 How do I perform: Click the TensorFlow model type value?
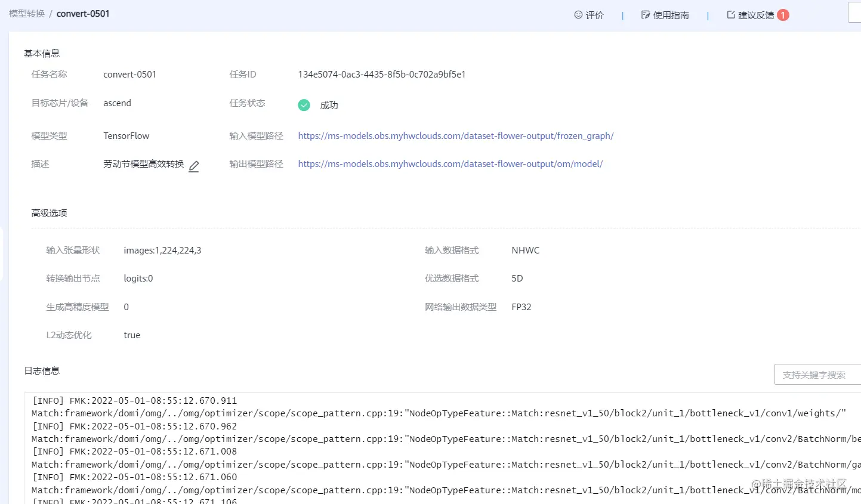point(126,136)
